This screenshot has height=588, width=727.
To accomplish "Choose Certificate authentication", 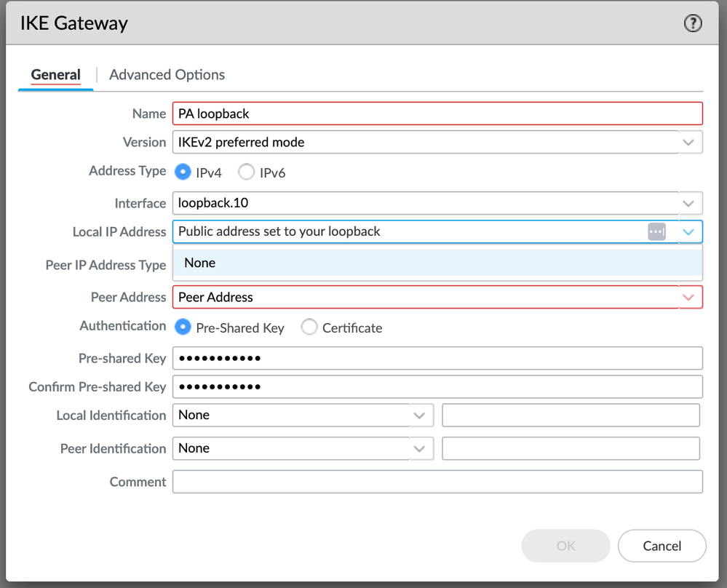I will 309,327.
